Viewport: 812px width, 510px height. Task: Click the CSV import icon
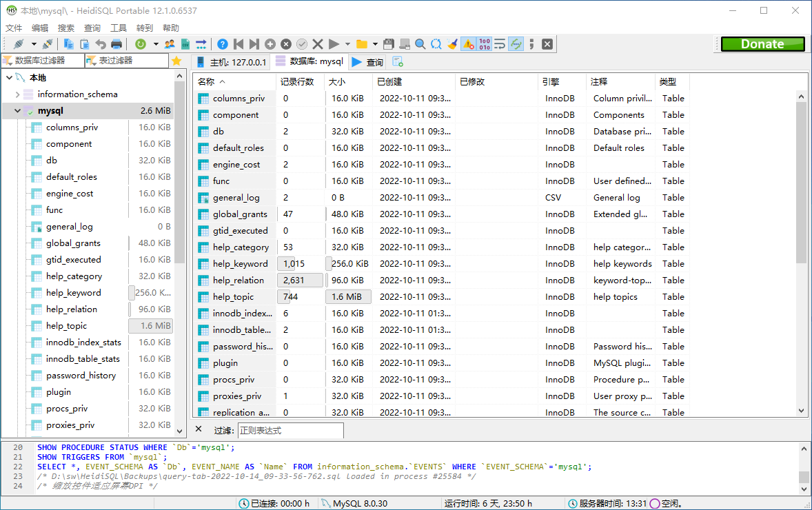pos(185,44)
